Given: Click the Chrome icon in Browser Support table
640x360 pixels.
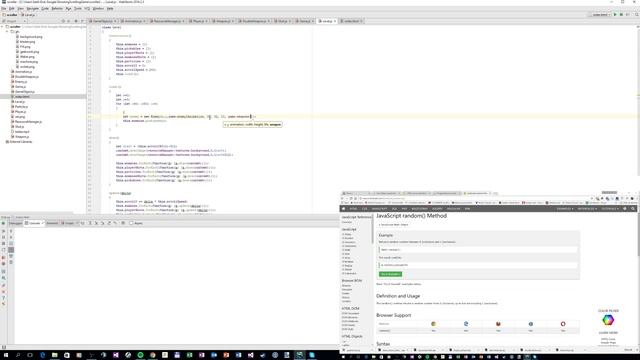Looking at the screenshot, I should point(433,324).
